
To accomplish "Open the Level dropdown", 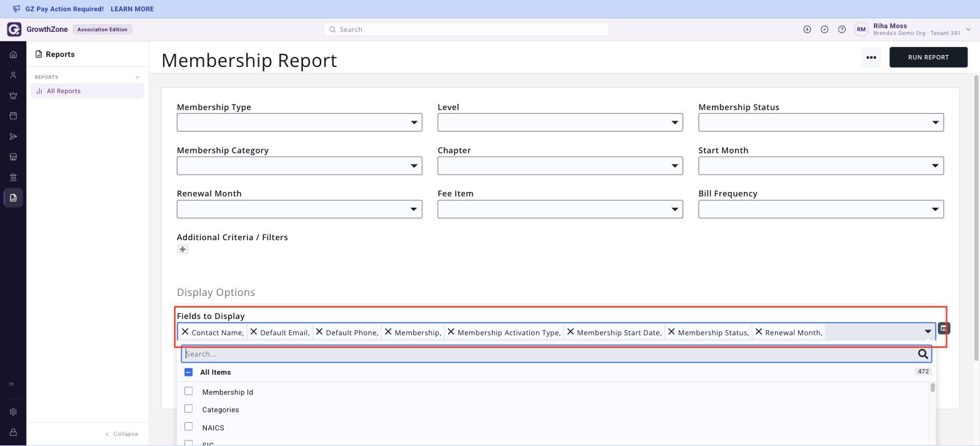I will [560, 122].
